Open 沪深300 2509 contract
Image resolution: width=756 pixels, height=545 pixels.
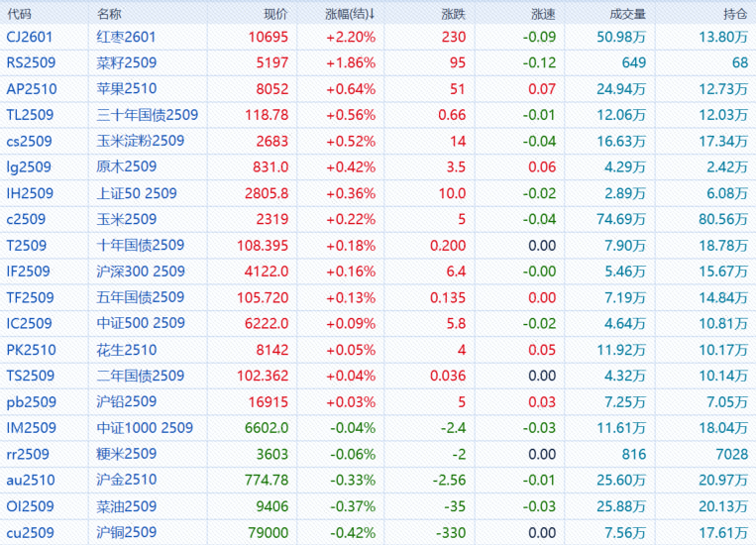click(x=140, y=272)
